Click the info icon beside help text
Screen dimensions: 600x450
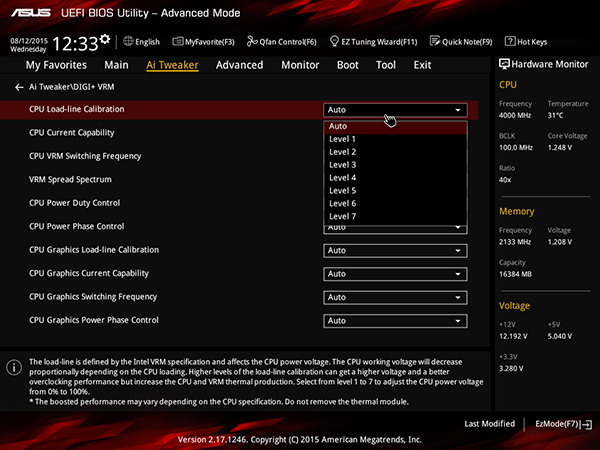point(14,367)
